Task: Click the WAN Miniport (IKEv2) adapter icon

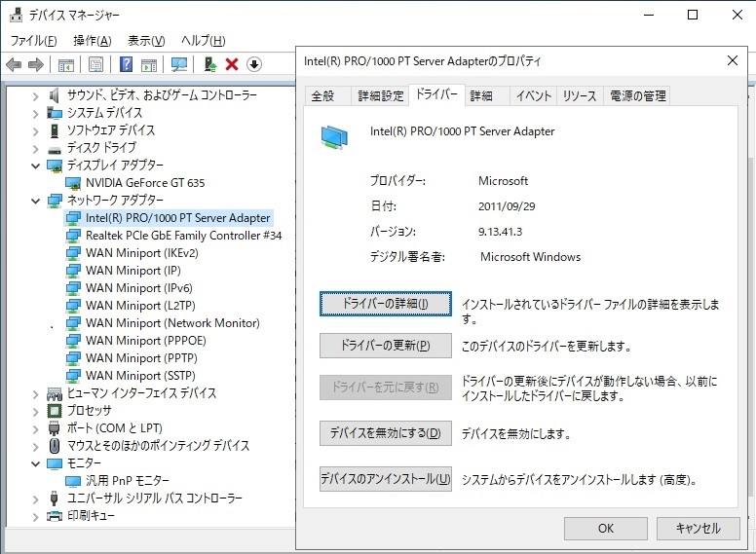Action: coord(73,253)
